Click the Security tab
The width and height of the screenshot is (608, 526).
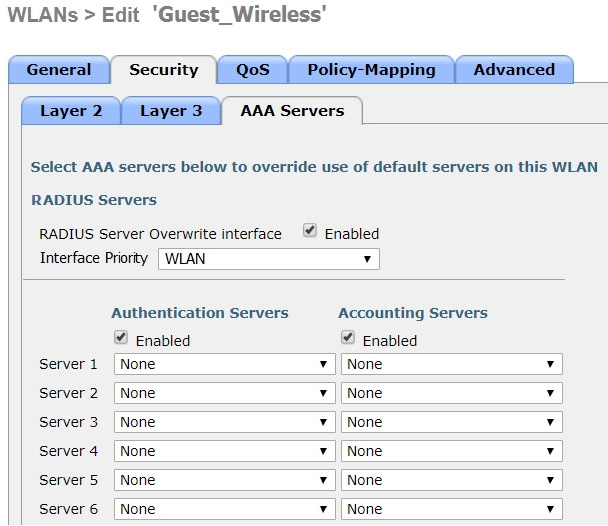[163, 70]
